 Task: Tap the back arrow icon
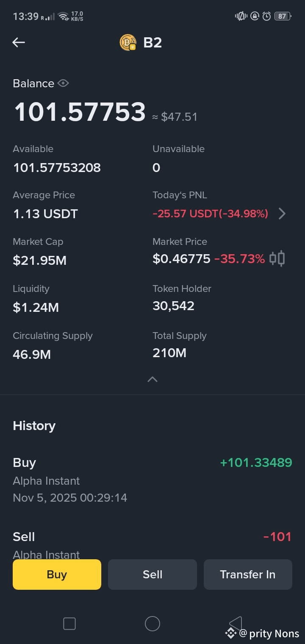click(x=19, y=42)
